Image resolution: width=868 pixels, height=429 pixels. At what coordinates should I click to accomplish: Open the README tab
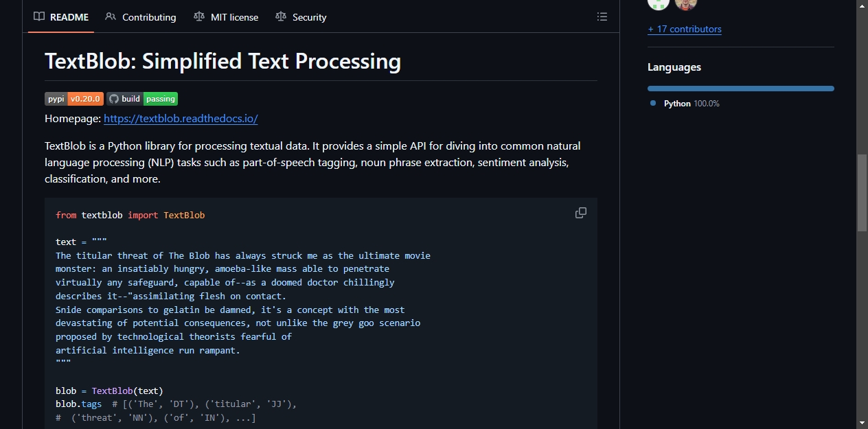[x=61, y=17]
